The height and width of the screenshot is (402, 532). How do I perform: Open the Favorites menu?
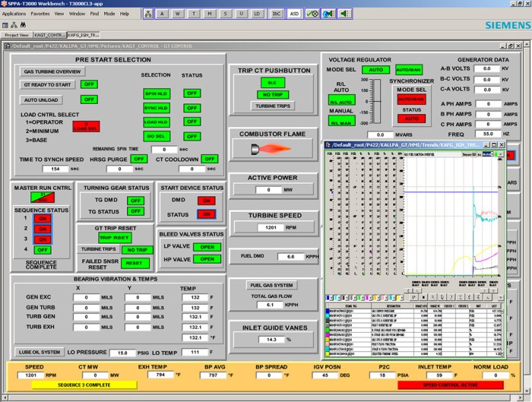[x=40, y=14]
